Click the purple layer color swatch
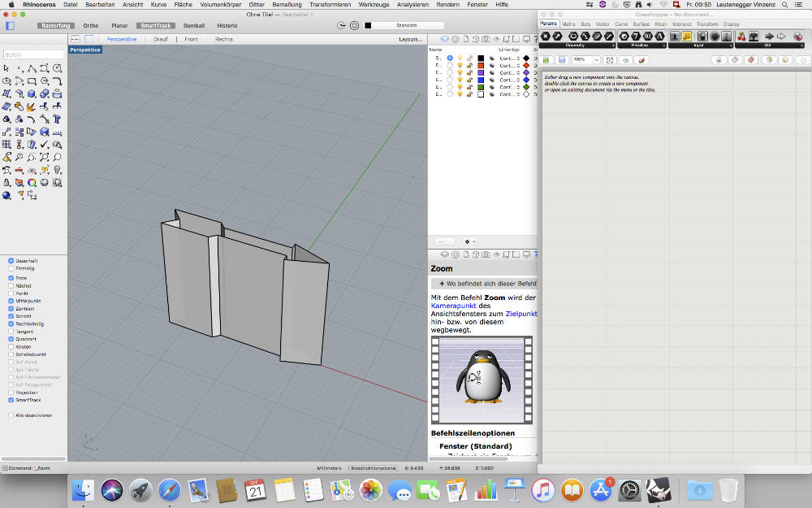The height and width of the screenshot is (508, 812). tap(481, 73)
